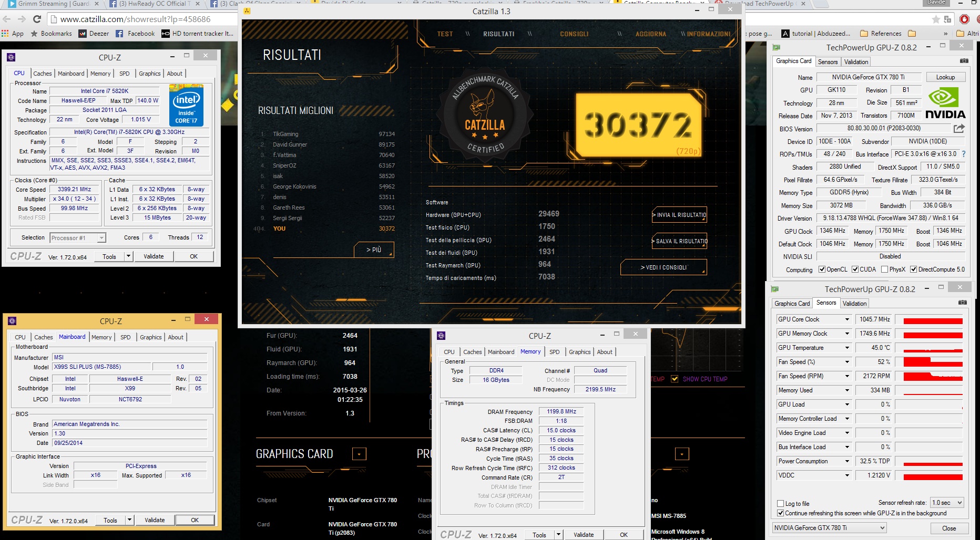Open the Graphics tab in Memory CPU-Z window
The width and height of the screenshot is (980, 540).
pyautogui.click(x=580, y=352)
